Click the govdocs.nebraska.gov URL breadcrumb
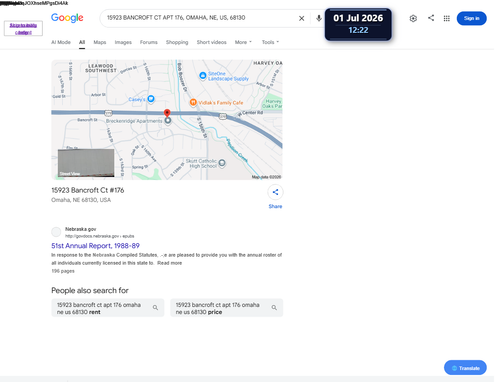The height and width of the screenshot is (382, 500). pyautogui.click(x=99, y=236)
